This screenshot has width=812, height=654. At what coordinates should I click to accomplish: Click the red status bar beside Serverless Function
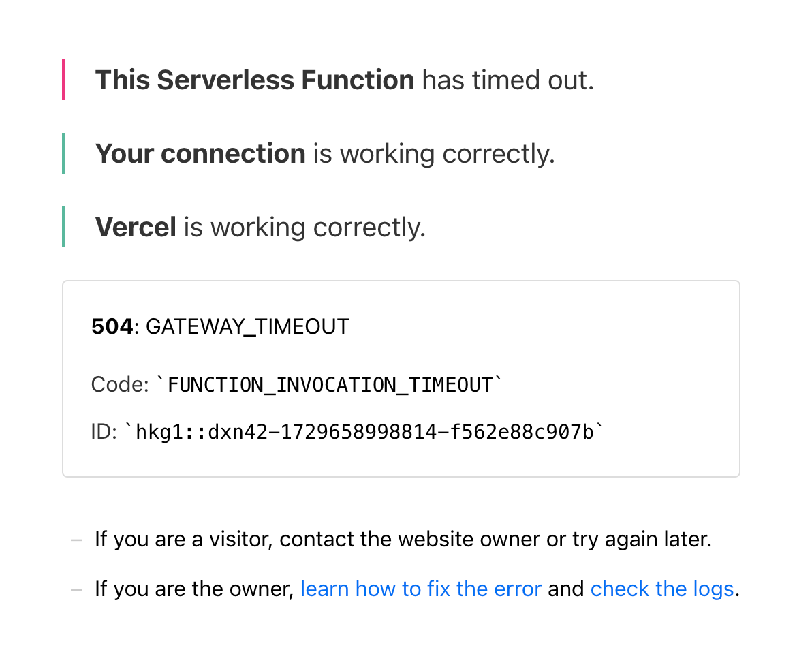(x=63, y=80)
